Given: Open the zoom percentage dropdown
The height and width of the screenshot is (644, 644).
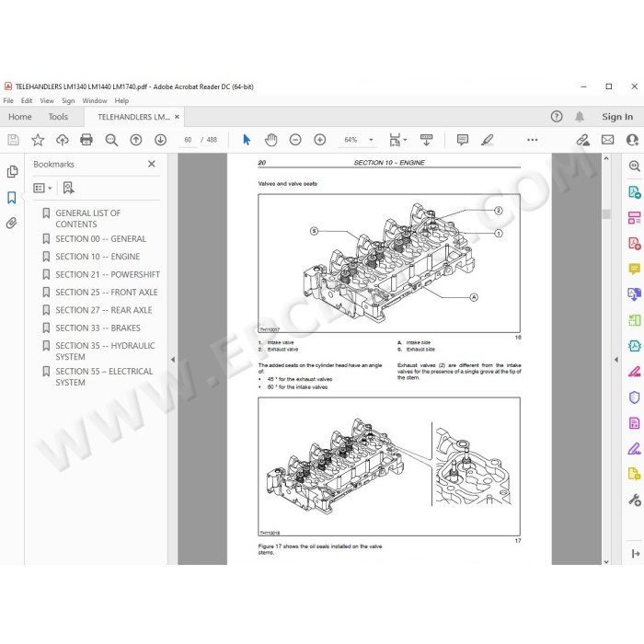Looking at the screenshot, I should [x=371, y=140].
